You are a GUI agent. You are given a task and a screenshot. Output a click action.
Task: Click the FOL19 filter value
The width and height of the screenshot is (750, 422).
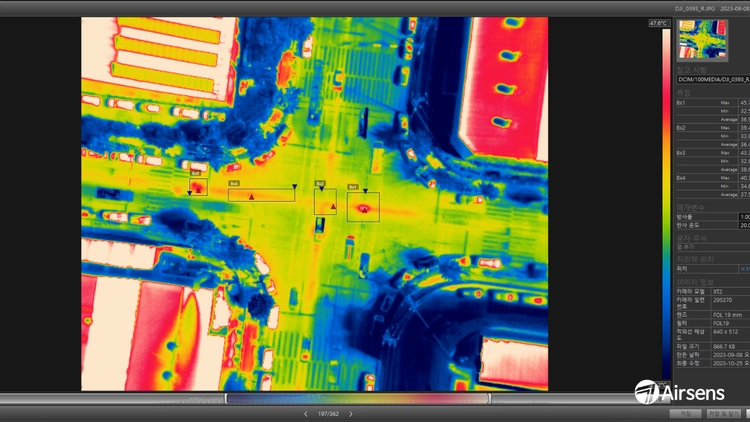(721, 323)
